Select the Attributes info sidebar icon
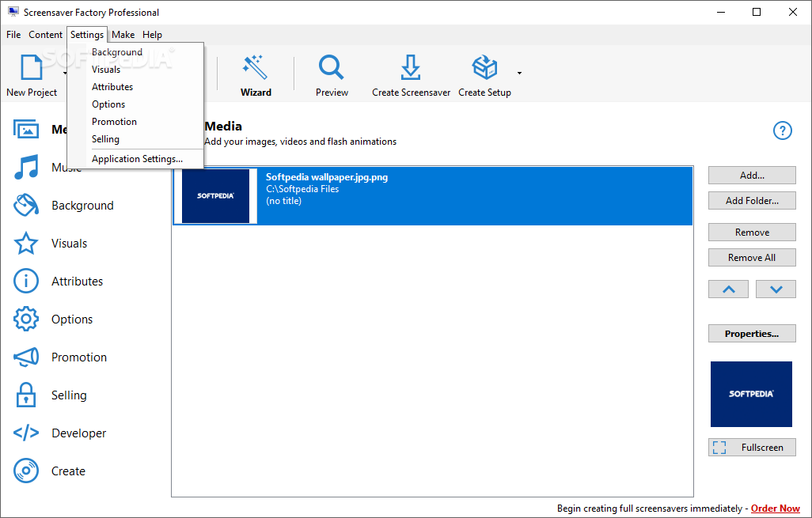The height and width of the screenshot is (518, 812). (x=26, y=281)
